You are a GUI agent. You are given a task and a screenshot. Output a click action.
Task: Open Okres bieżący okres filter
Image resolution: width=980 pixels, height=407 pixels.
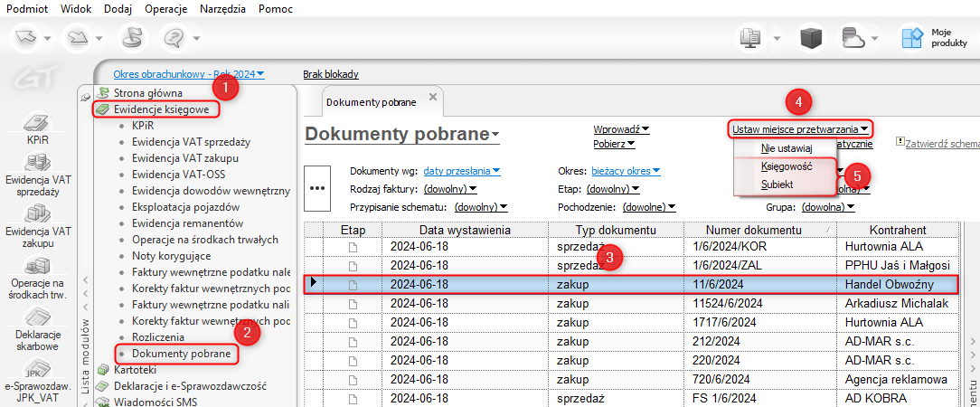tap(624, 171)
